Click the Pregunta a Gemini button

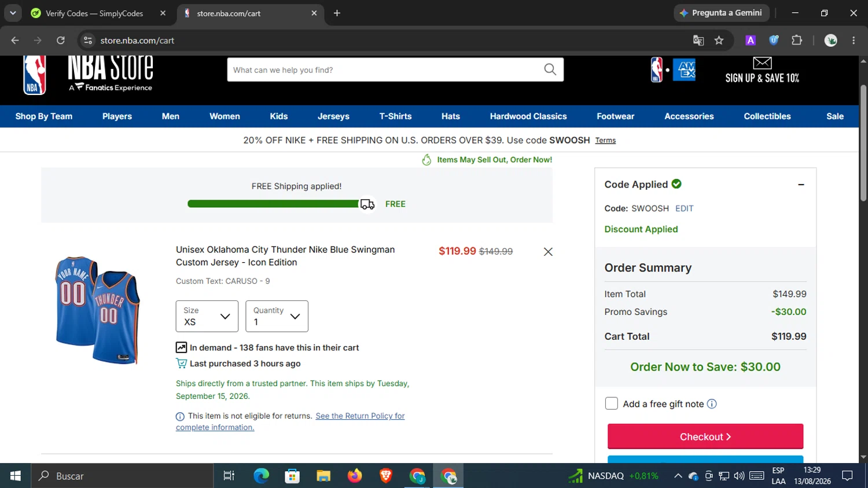coord(722,13)
